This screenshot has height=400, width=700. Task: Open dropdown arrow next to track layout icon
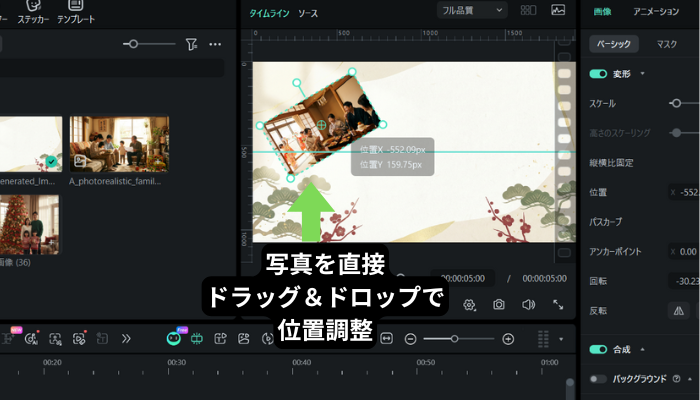pos(561,339)
